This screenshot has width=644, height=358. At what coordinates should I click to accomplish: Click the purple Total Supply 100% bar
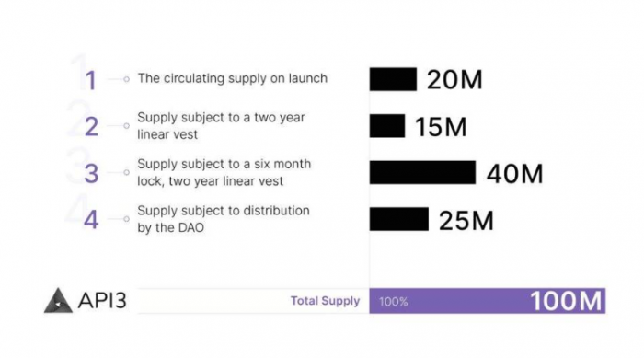pos(488,301)
